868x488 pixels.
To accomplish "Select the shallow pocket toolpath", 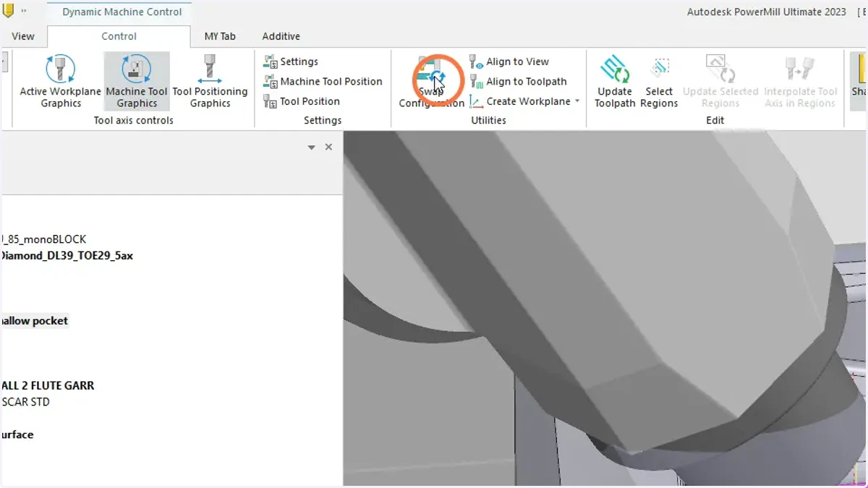I will (34, 321).
